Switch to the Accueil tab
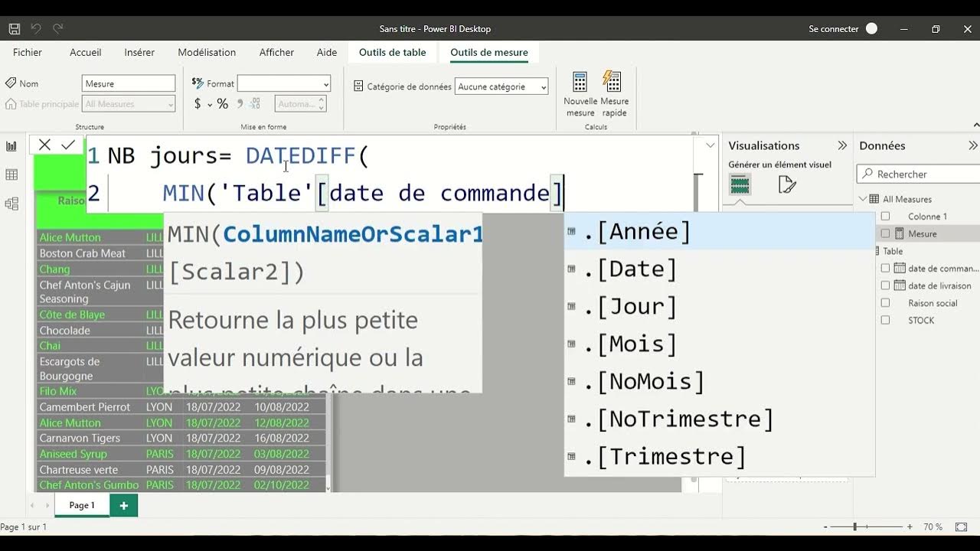 point(85,52)
